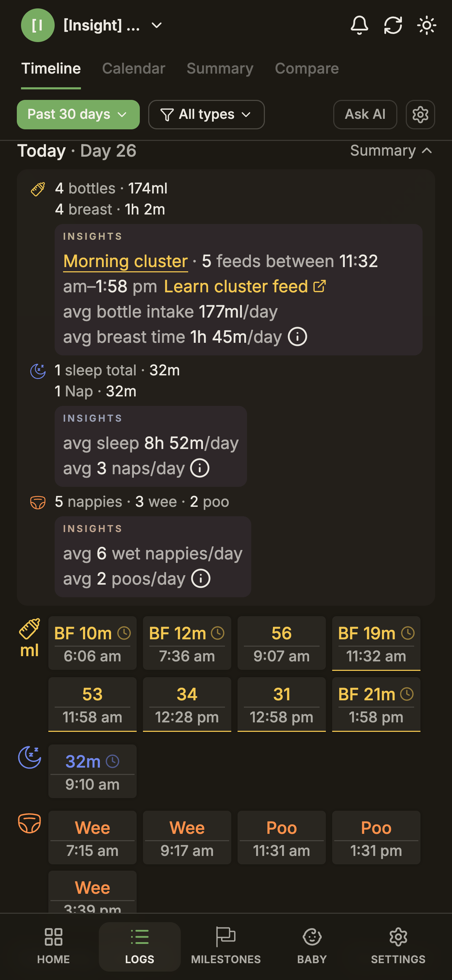
Task: Show info for avg breast time
Action: 297,337
